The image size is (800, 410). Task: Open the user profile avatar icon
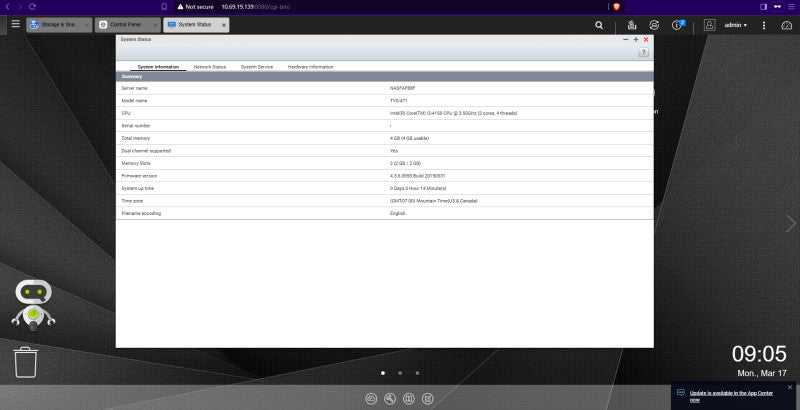(709, 25)
